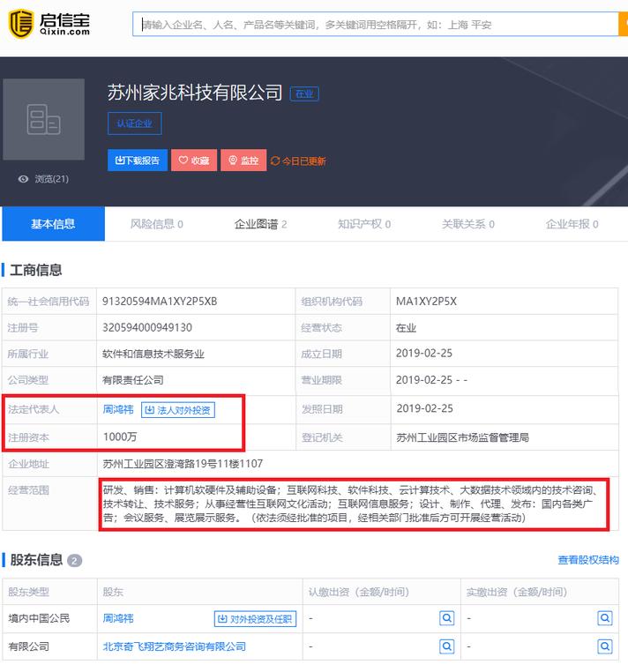
Task: Click the 查看股权结构 link
Action: [588, 560]
